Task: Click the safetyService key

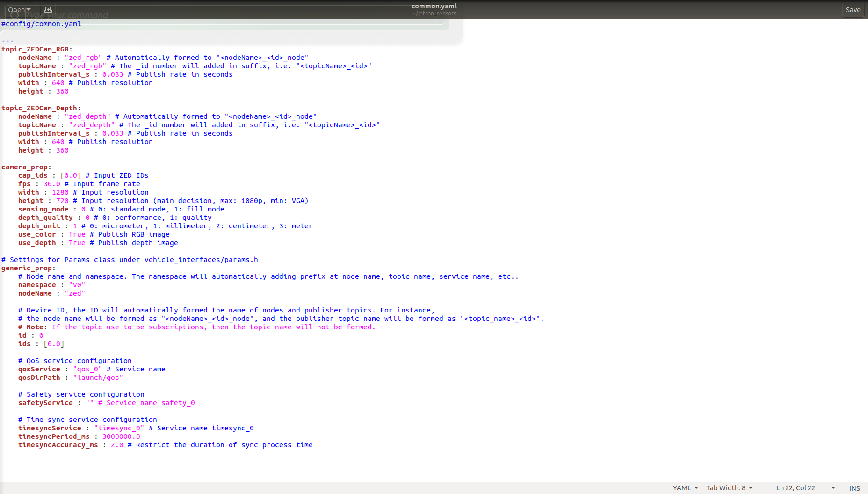Action: (x=45, y=403)
